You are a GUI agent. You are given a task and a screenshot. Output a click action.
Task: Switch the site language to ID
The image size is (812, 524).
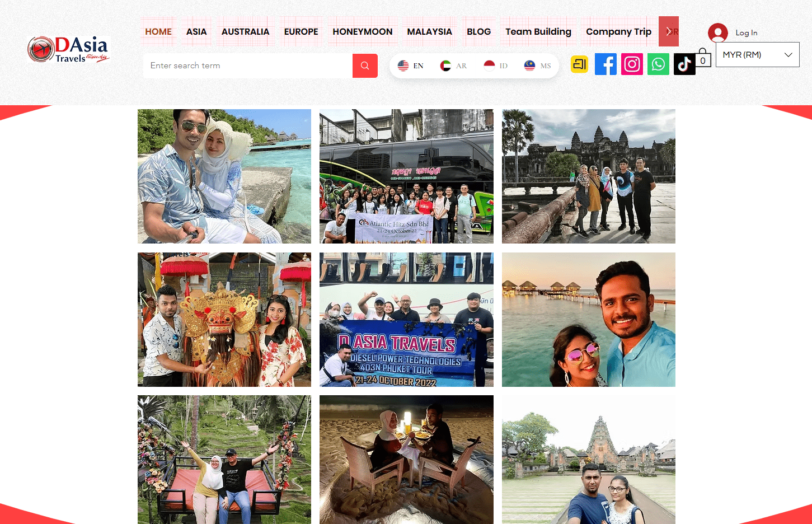pos(495,65)
